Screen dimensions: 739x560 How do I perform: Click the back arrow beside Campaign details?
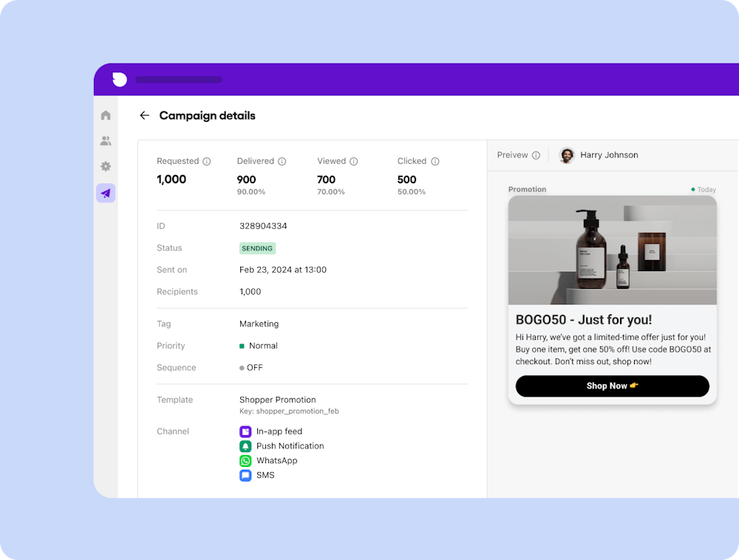pos(144,115)
